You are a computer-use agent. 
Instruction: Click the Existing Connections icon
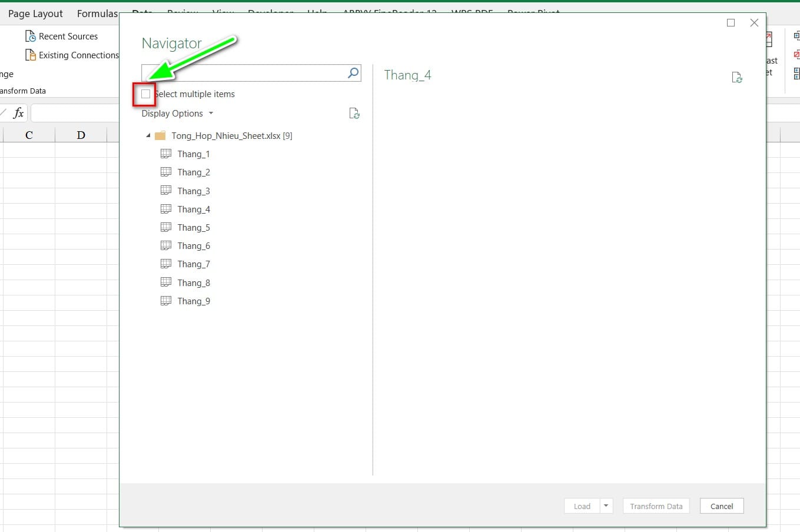click(31, 55)
